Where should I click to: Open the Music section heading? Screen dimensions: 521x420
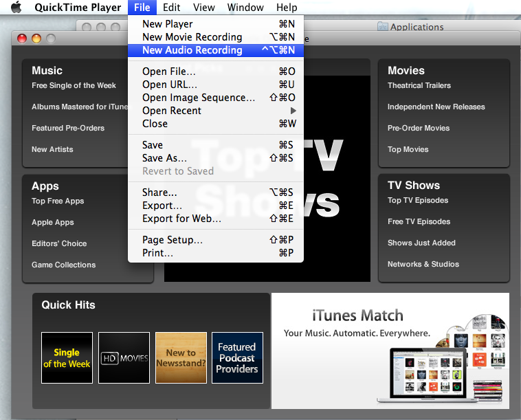pyautogui.click(x=47, y=70)
